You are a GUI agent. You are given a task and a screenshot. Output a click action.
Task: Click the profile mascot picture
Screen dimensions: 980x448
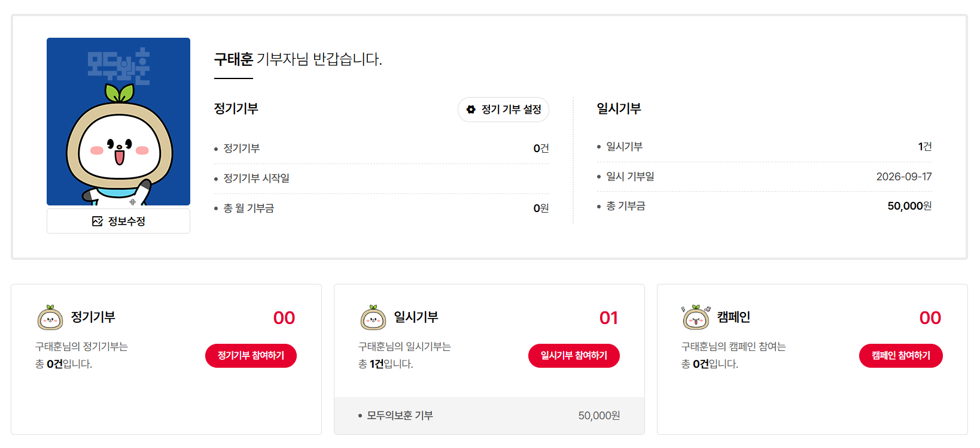[x=118, y=122]
